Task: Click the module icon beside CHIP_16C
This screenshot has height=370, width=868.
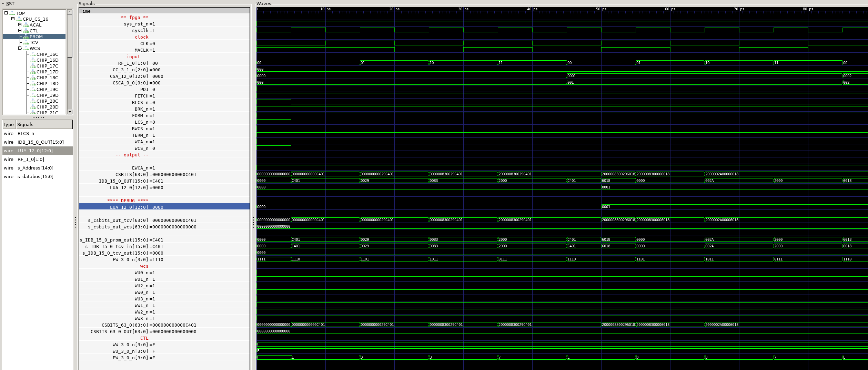Action: [33, 54]
